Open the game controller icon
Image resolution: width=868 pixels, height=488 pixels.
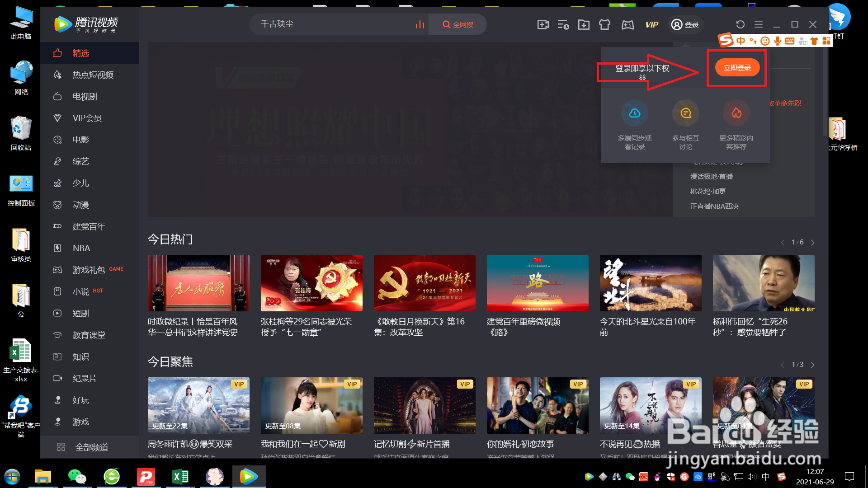click(x=627, y=25)
